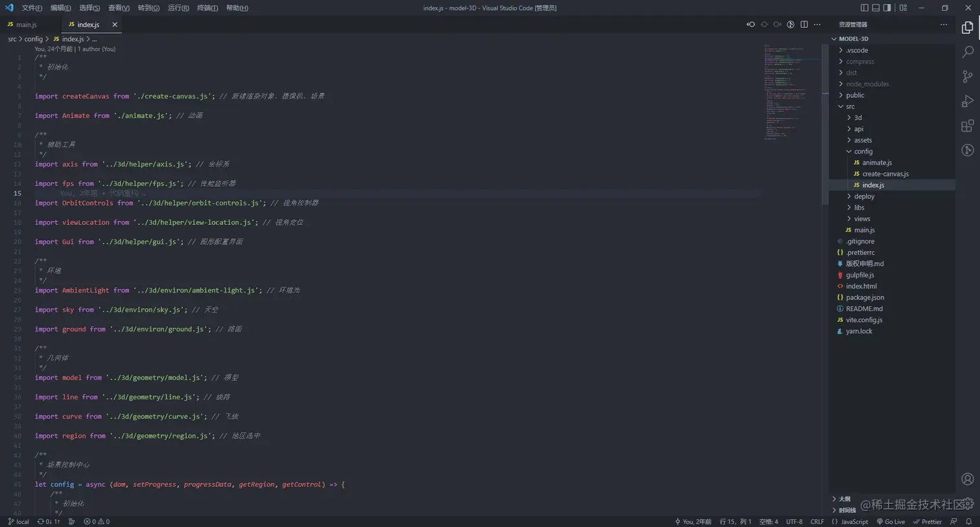980x527 pixels.
Task: Open errors and warnings problems indicator
Action: click(x=97, y=522)
